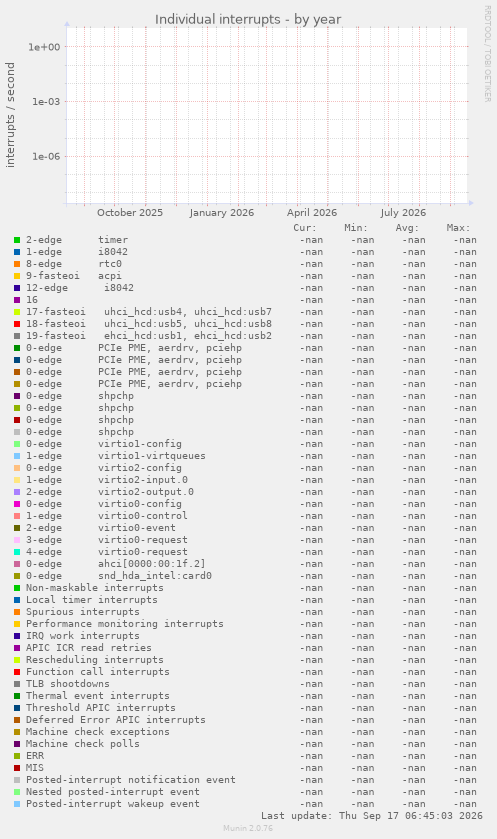Viewport: 497px width, 839px height.
Task: Click the graph title Individual interrupts - by year
Action: coord(248,20)
